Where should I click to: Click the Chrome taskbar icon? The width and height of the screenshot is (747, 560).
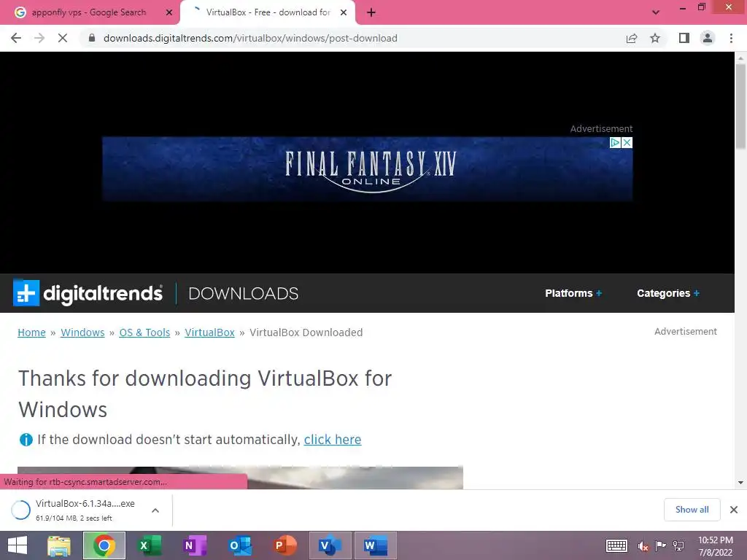pyautogui.click(x=104, y=545)
